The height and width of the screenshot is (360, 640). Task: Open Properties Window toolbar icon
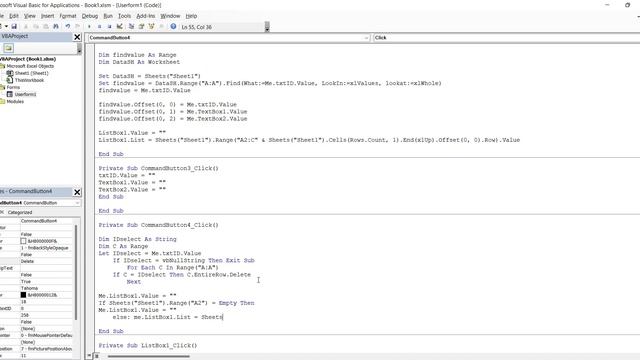141,27
